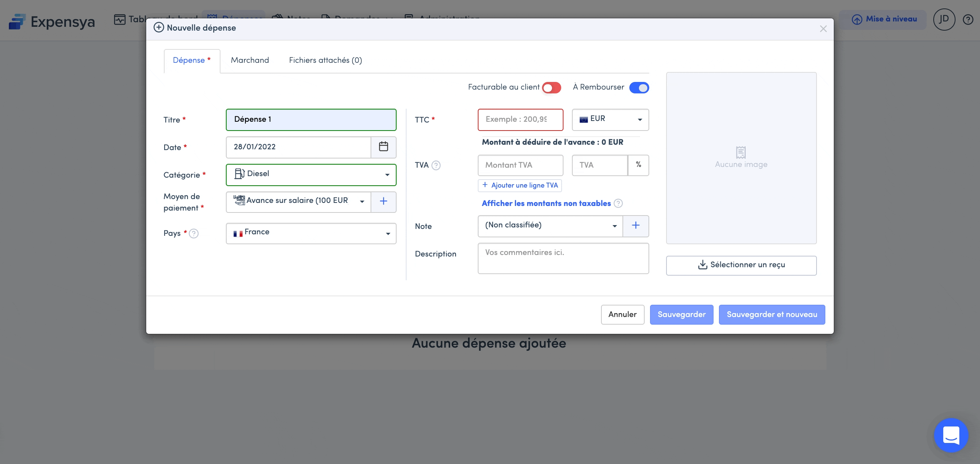Click plus icon beside Note dropdown
The height and width of the screenshot is (464, 980).
click(x=635, y=225)
